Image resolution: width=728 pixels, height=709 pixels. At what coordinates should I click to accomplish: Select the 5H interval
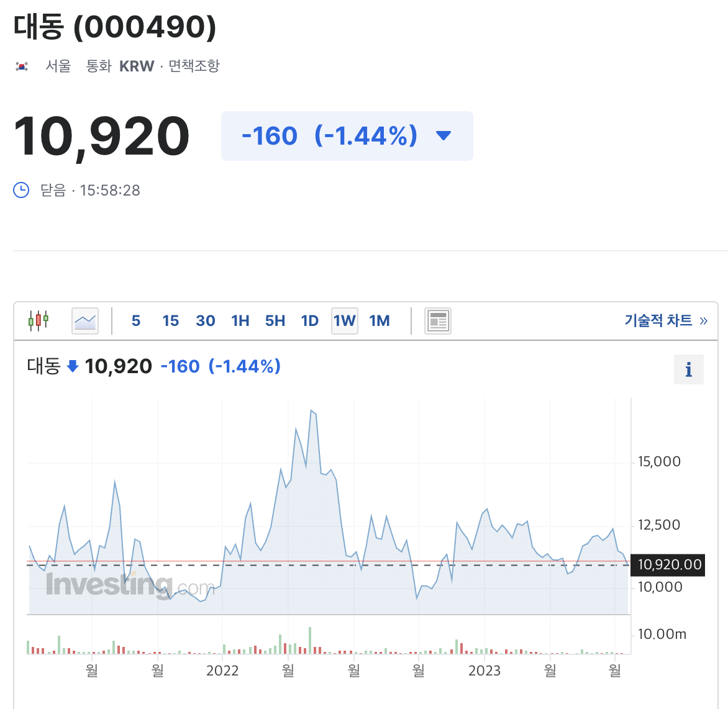(x=275, y=320)
